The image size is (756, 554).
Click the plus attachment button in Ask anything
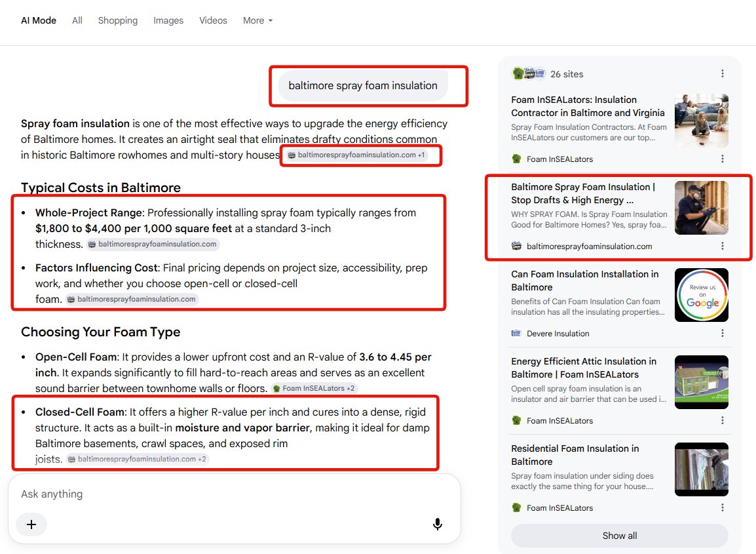click(x=31, y=524)
